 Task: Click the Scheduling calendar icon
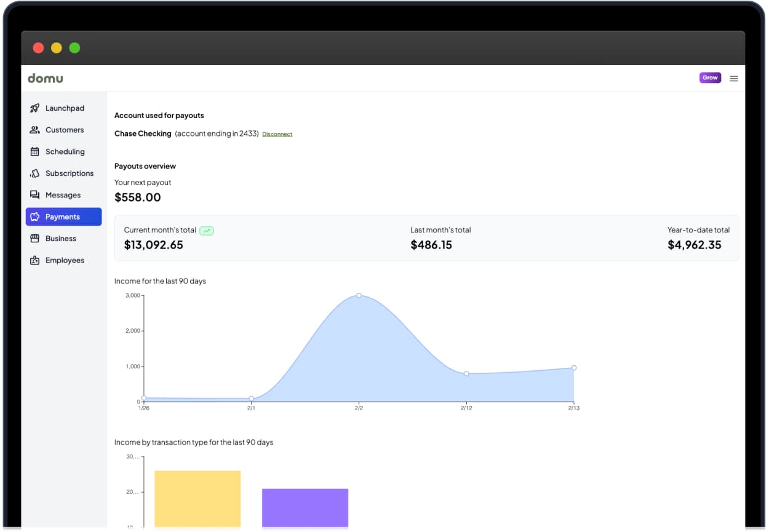point(35,152)
